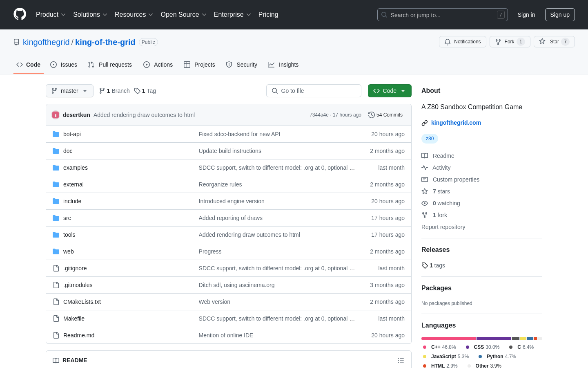Expand the Enterprise menu
The height and width of the screenshot is (368, 588).
[x=232, y=14]
